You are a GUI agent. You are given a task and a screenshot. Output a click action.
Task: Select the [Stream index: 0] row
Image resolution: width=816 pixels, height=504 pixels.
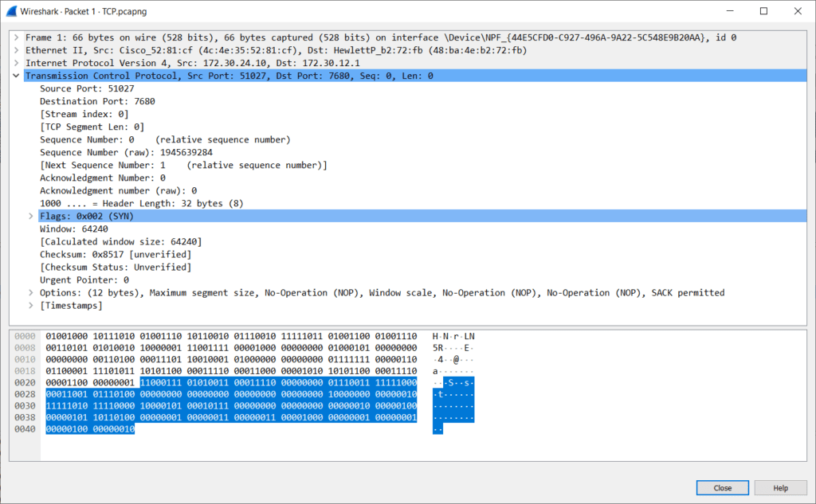84,114
